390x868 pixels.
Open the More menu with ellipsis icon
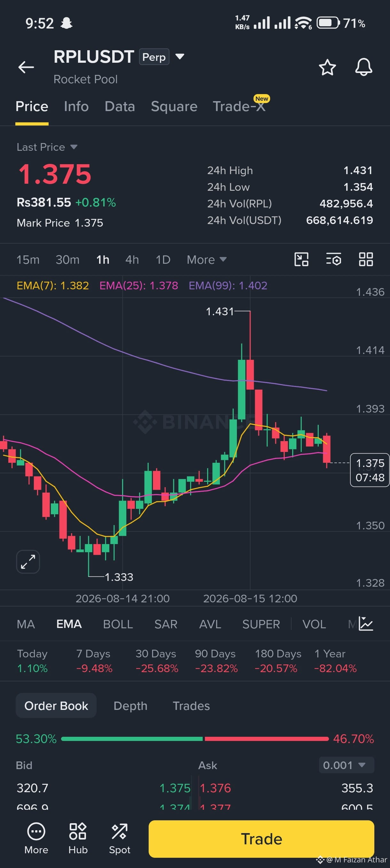tap(36, 838)
